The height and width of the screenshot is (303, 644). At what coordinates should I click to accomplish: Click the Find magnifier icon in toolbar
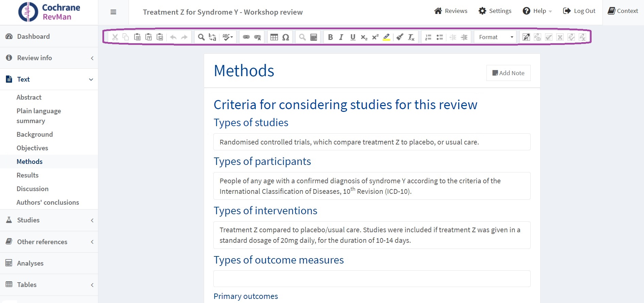(201, 37)
